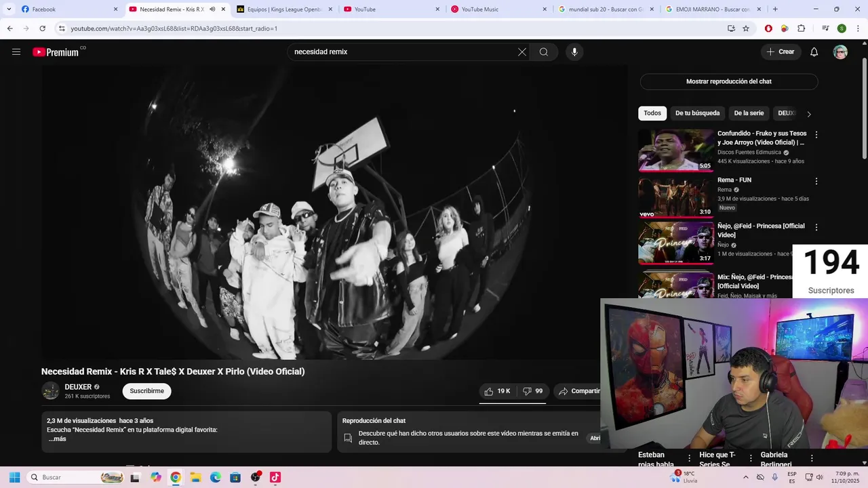Mute the Necesidad Remix tab audio
This screenshot has height=488, width=868.
212,9
